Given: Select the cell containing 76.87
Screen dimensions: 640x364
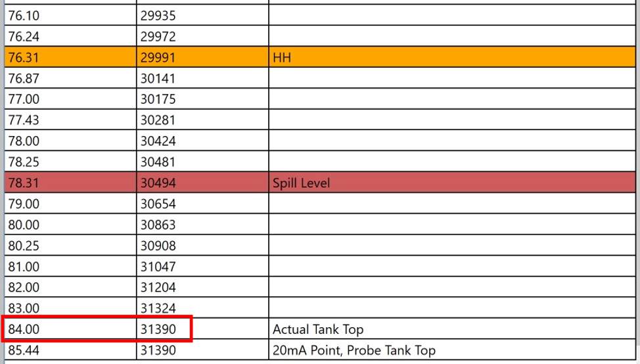Looking at the screenshot, I should 70,79.
